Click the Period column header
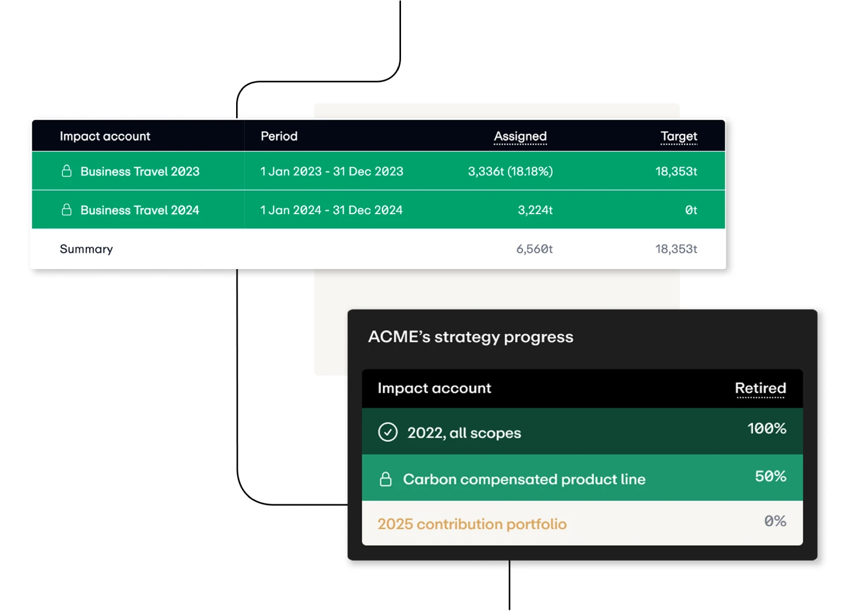 click(x=279, y=136)
